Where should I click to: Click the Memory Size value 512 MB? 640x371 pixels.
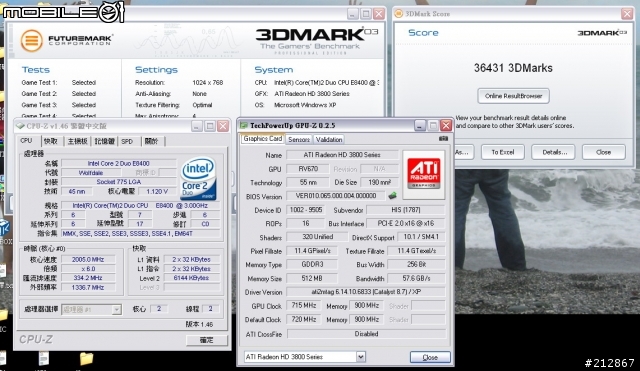coord(312,278)
